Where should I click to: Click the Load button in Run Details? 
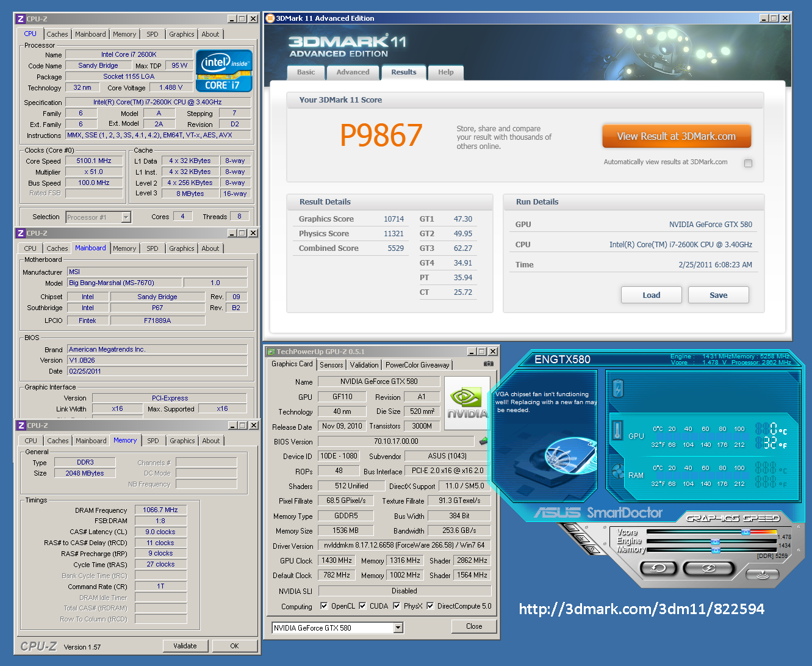coord(652,295)
